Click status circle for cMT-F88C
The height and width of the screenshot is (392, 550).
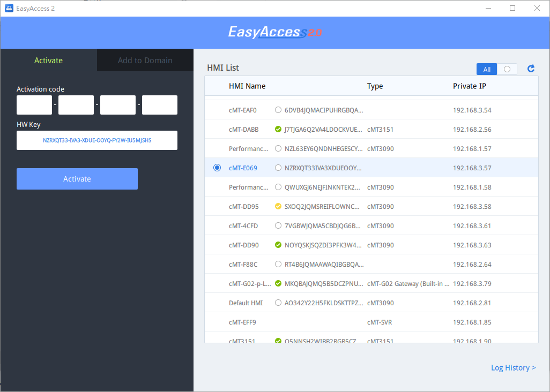278,264
